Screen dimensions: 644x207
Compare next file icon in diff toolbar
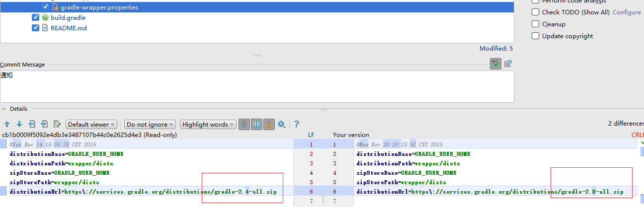(44, 124)
